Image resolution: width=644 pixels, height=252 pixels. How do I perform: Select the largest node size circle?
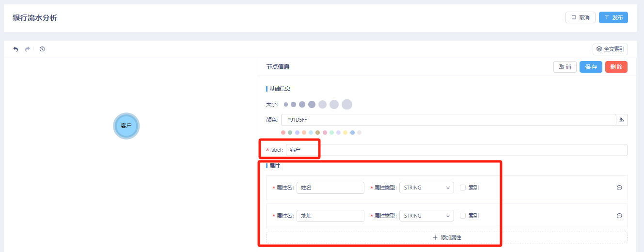(x=346, y=104)
